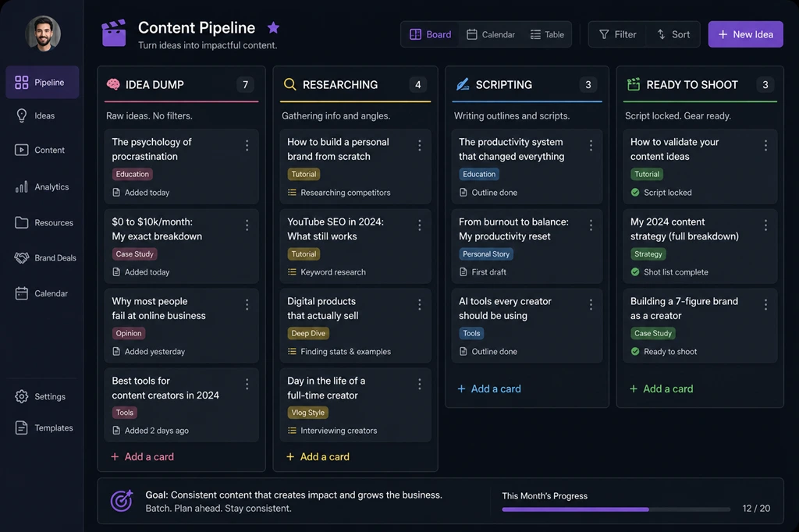Go to Analytics in the sidebar
The width and height of the screenshot is (799, 532).
42,187
